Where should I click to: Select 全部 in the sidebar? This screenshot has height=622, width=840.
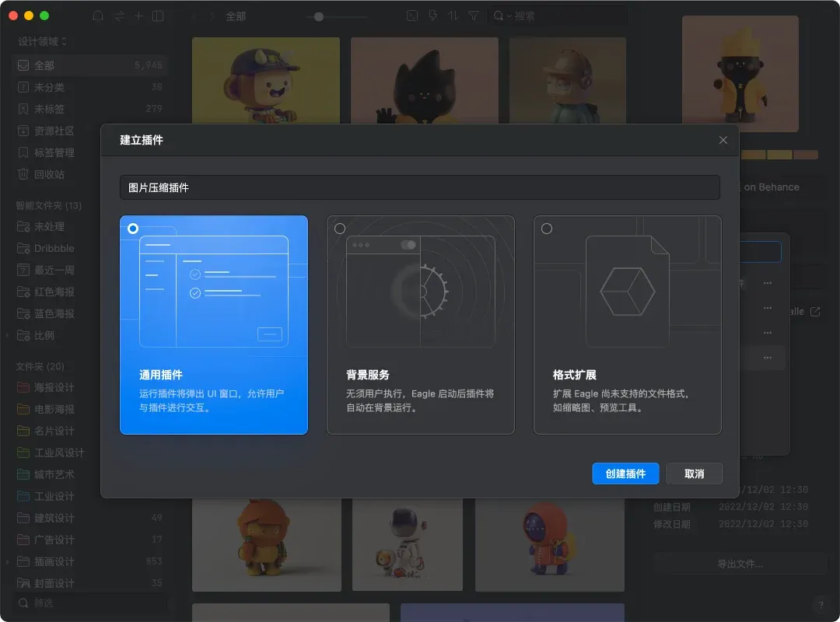click(89, 65)
